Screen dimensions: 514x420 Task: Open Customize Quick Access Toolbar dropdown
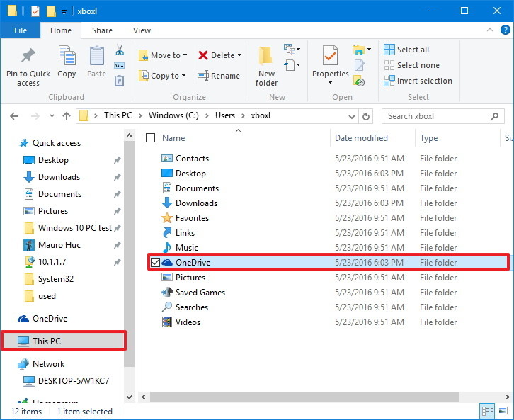coord(64,12)
